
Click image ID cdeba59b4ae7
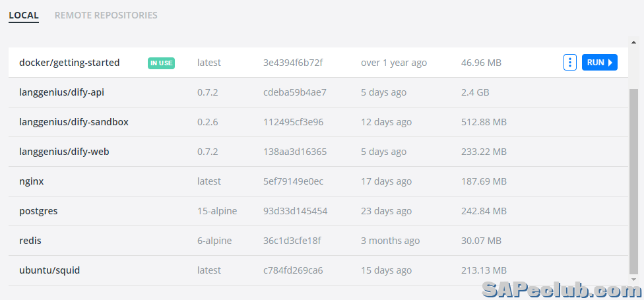point(294,92)
